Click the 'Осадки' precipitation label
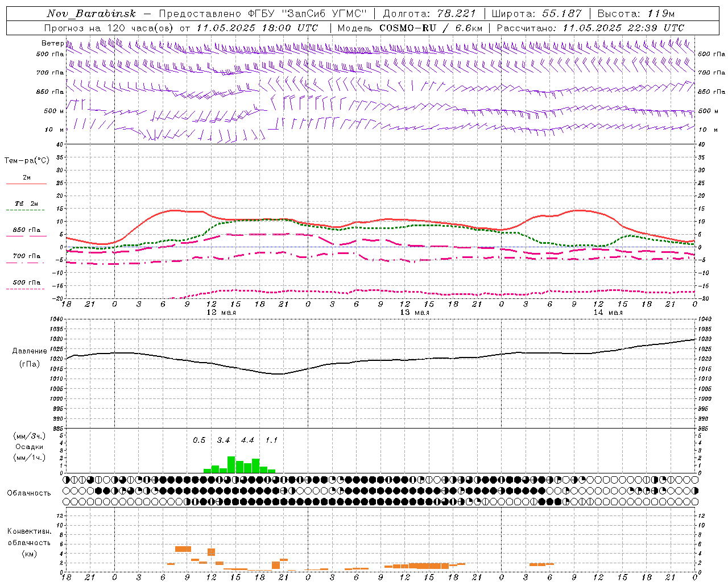 point(30,447)
